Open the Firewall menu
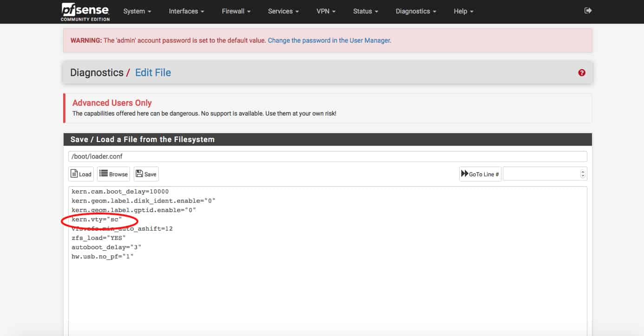This screenshot has width=644, height=336. click(236, 11)
